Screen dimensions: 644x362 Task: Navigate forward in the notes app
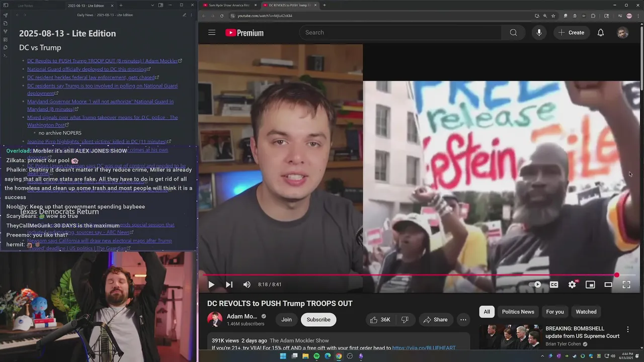(x=24, y=15)
